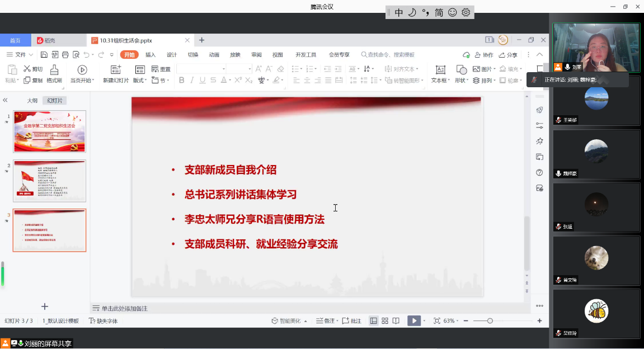The height and width of the screenshot is (349, 644).
Task: Click the zoom slider handle
Action: [490, 321]
